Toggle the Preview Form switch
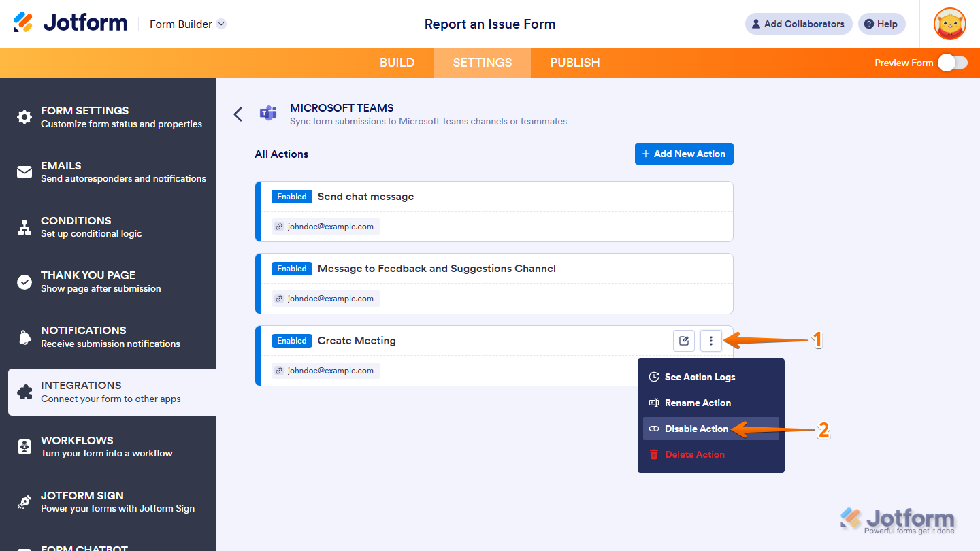980x551 pixels. (x=952, y=62)
